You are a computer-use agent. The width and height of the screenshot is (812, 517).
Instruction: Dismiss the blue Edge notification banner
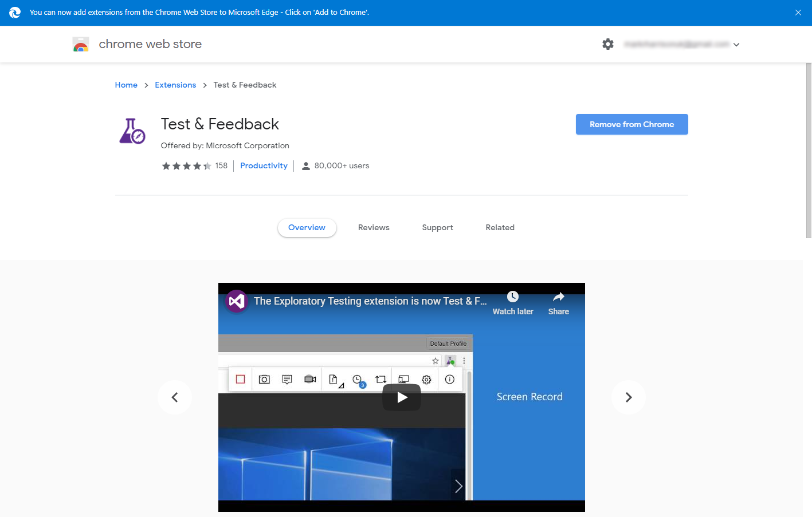pyautogui.click(x=798, y=13)
